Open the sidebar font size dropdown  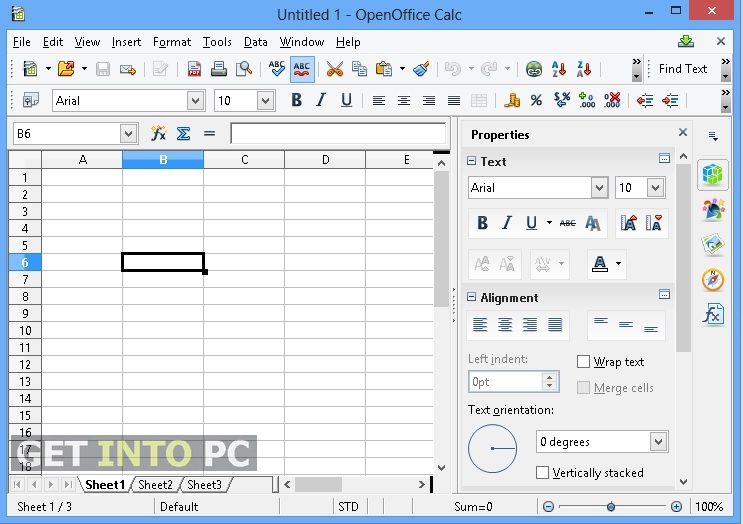[655, 188]
